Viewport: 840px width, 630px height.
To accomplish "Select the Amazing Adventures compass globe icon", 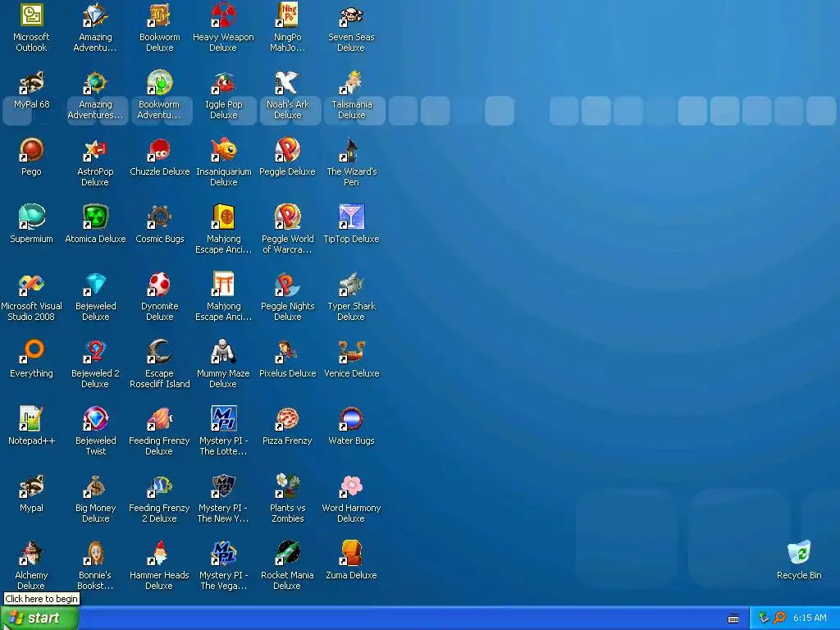I will (95, 83).
